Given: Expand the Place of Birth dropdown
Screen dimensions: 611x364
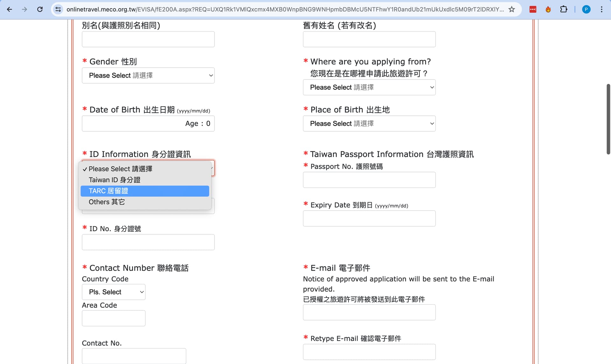Looking at the screenshot, I should (369, 123).
